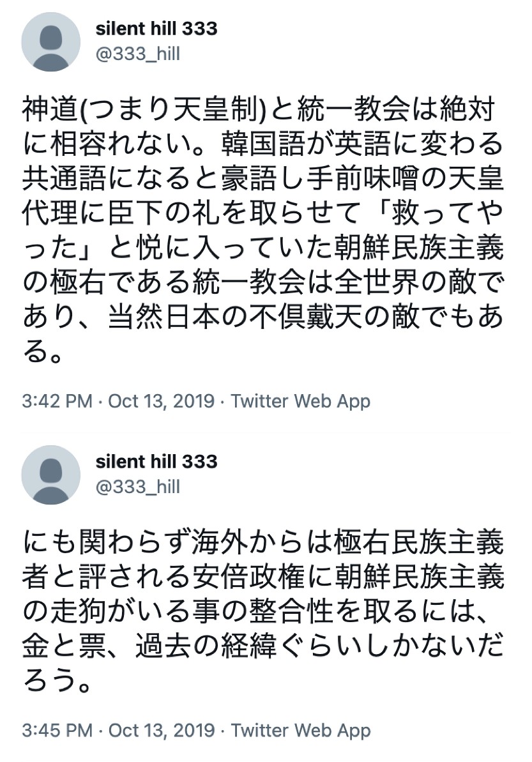Image resolution: width=532 pixels, height=762 pixels.
Task: Select Twitter Web App source on second tweet
Action: [300, 730]
